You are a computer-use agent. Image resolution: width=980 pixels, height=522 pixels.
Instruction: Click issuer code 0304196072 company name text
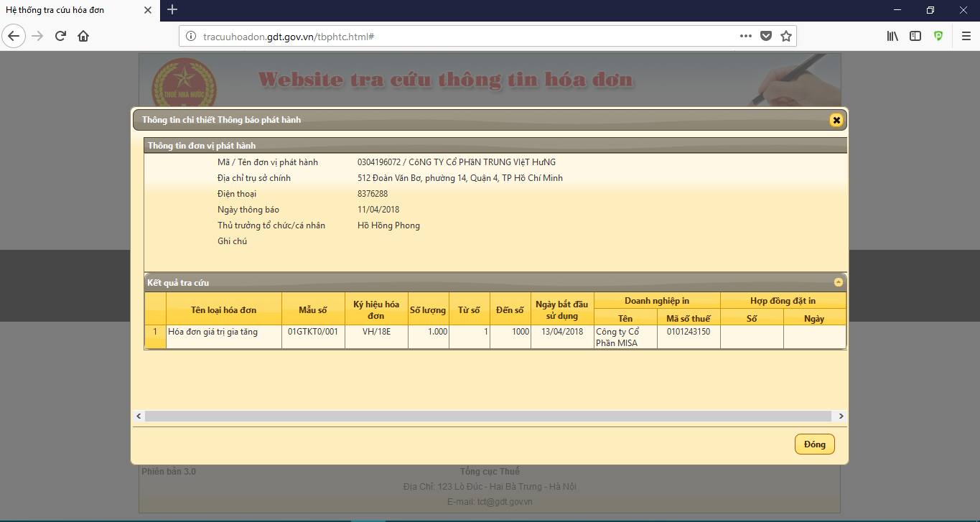coord(457,162)
